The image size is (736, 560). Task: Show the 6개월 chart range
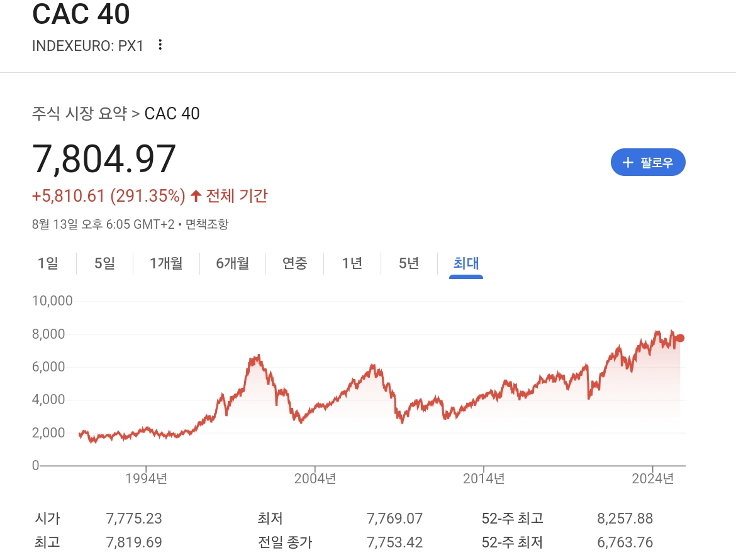point(232,263)
